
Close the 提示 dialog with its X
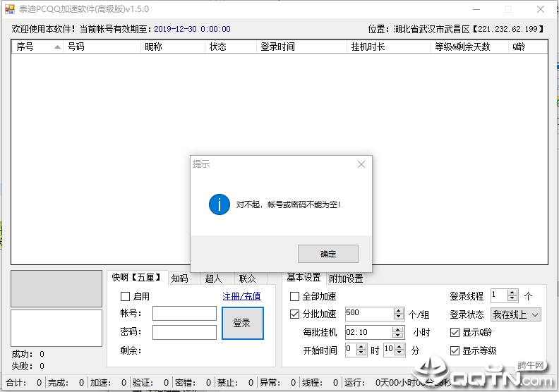(x=361, y=164)
